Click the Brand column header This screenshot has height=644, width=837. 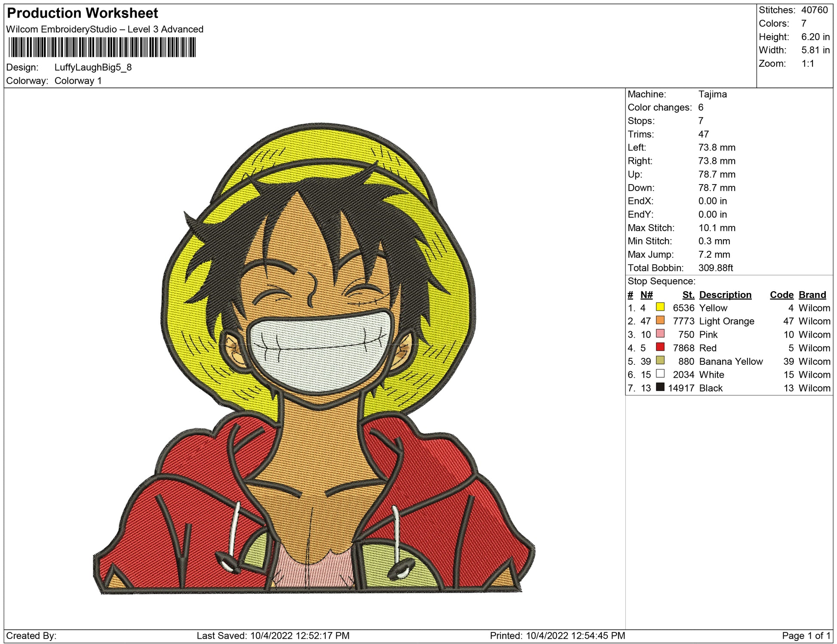812,295
